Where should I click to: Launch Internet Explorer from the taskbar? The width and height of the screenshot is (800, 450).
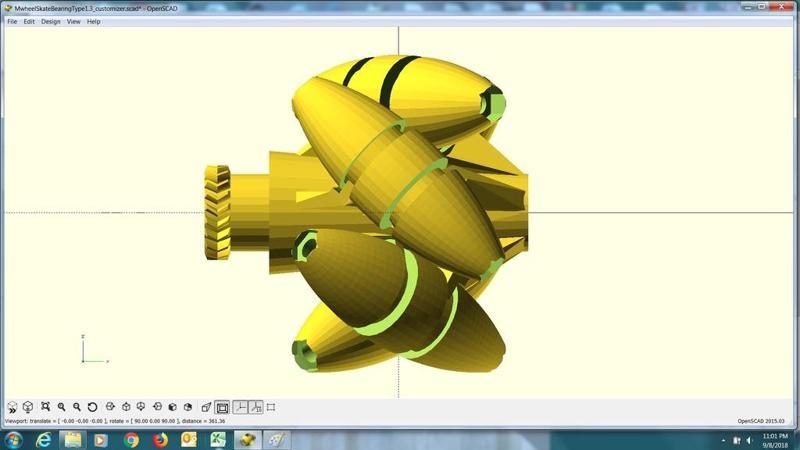click(43, 440)
